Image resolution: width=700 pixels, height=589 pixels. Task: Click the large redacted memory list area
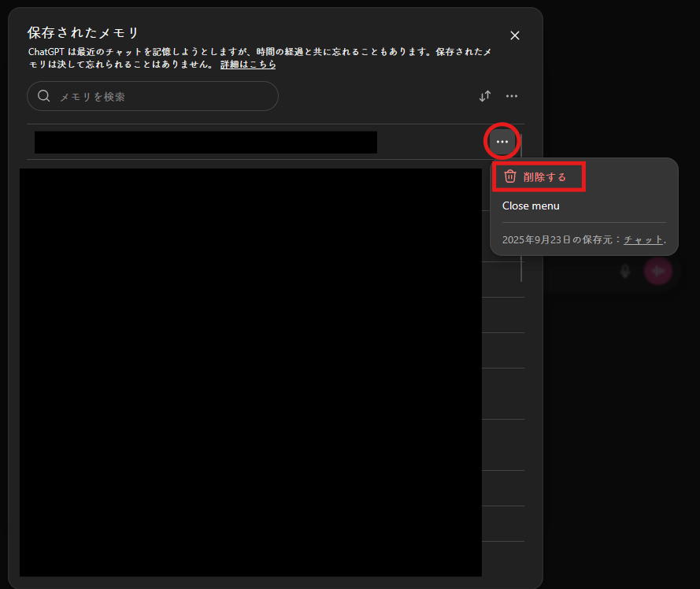250,372
